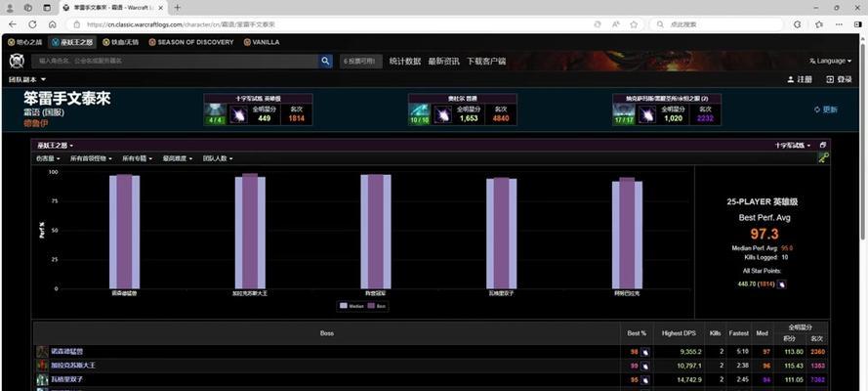Open the raid-type dropdown below the site logo
Image resolution: width=868 pixels, height=391 pixels.
27,80
